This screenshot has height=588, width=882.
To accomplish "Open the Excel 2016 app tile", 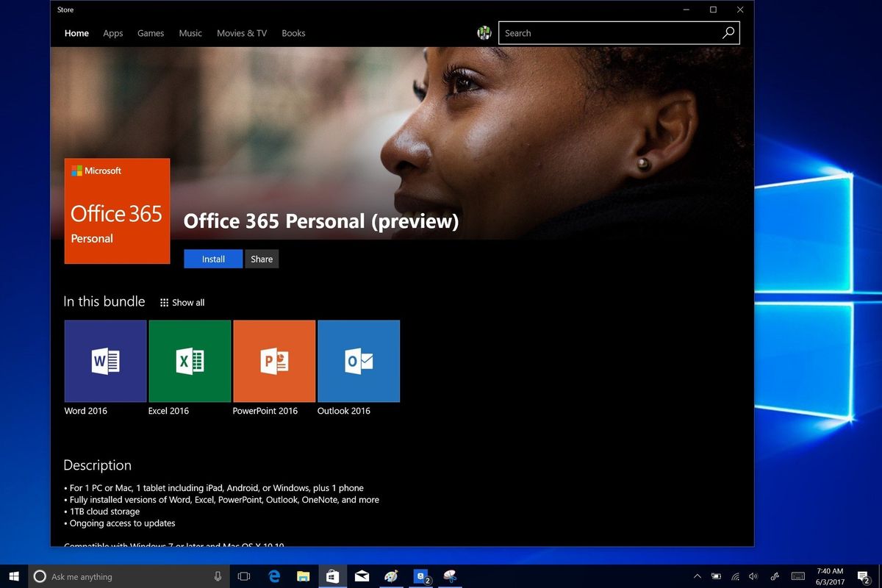I will (190, 361).
